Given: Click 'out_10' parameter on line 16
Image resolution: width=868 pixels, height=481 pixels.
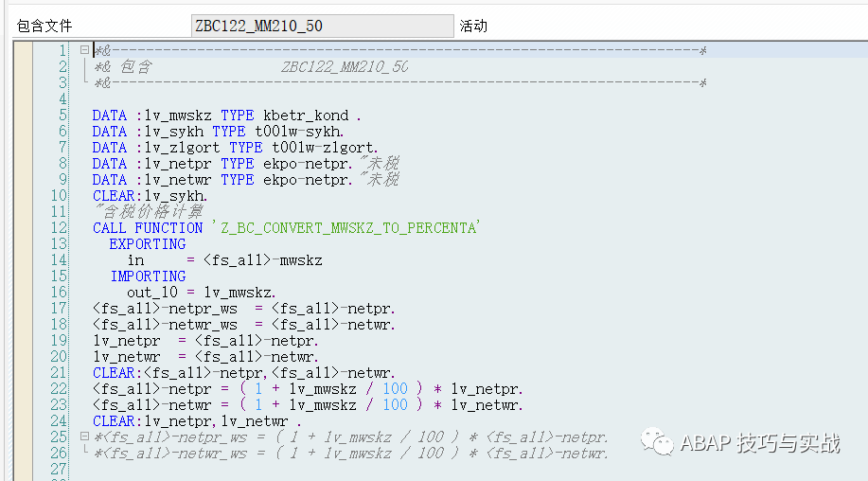Looking at the screenshot, I should coord(152,292).
